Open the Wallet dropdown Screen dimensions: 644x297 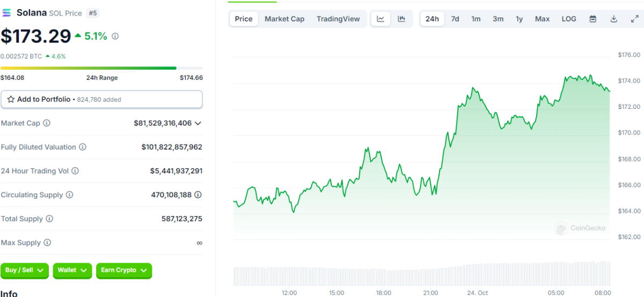click(x=72, y=270)
